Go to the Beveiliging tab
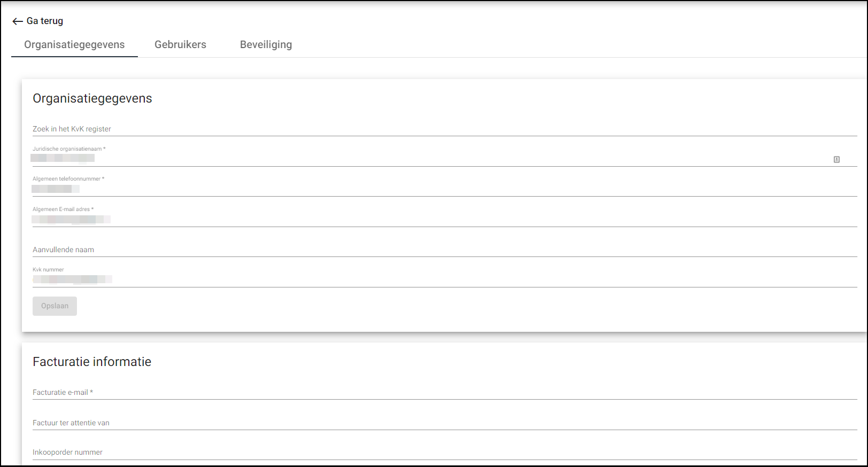 tap(266, 45)
